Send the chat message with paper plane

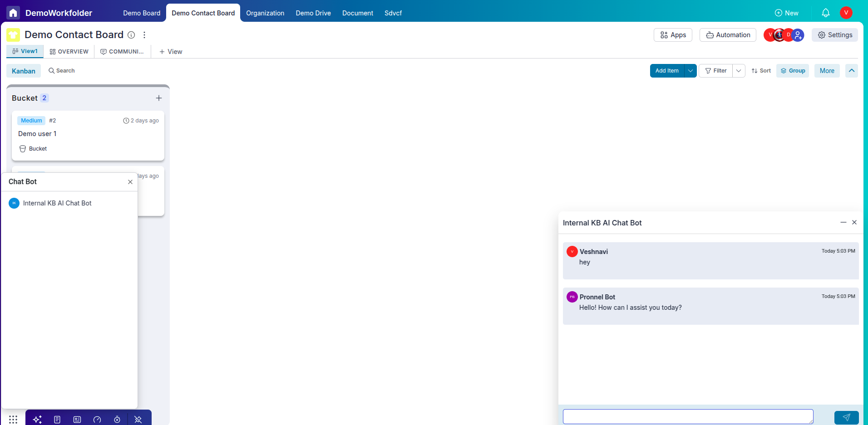pyautogui.click(x=846, y=417)
